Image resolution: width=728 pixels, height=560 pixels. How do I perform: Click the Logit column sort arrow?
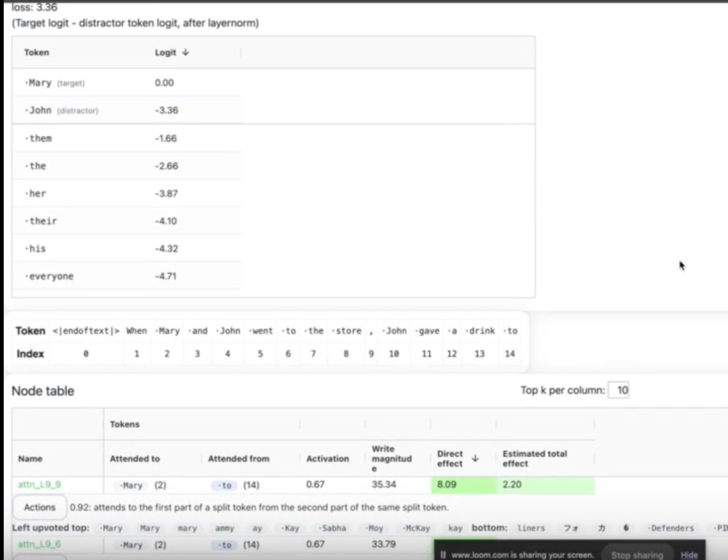click(186, 52)
